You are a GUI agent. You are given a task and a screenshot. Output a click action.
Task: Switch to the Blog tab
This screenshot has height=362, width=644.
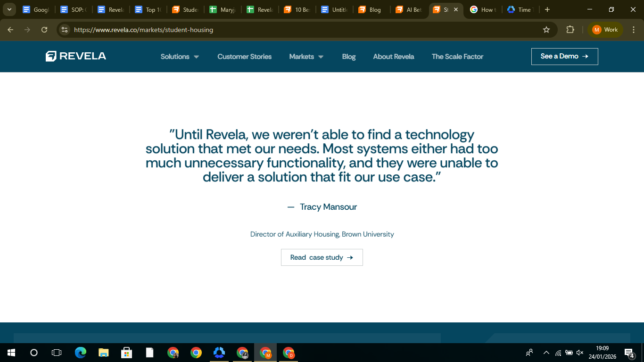[x=371, y=9]
